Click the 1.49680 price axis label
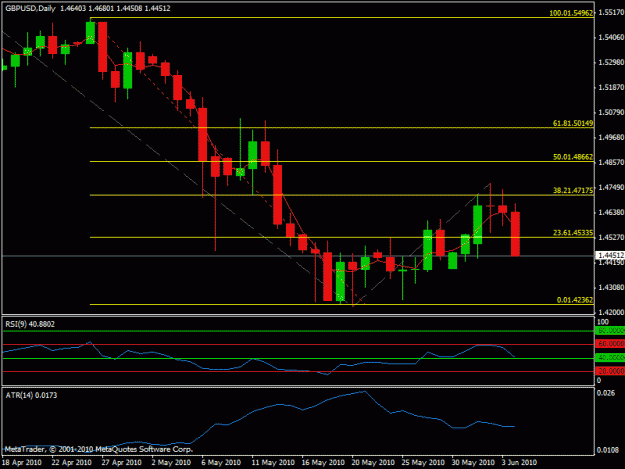Screen dimensions: 625x469 point(611,137)
